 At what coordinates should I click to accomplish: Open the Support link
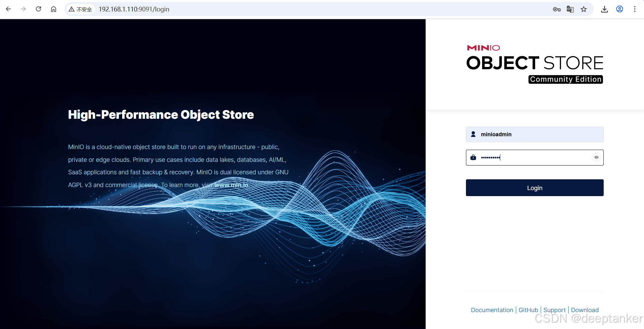(554, 310)
